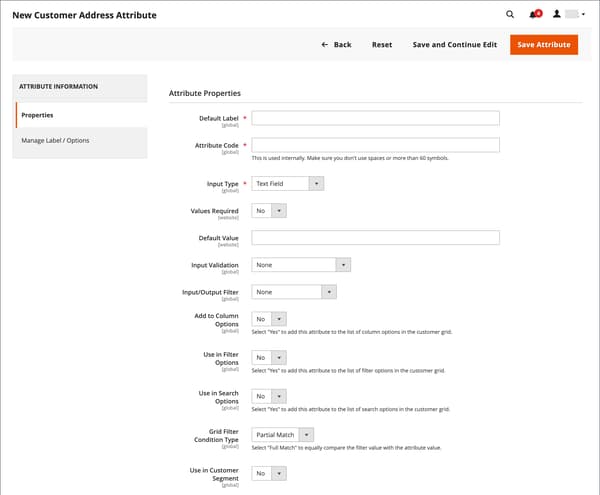This screenshot has width=600, height=495.
Task: Click the 'This is used internally' hint text
Action: pyautogui.click(x=350, y=158)
